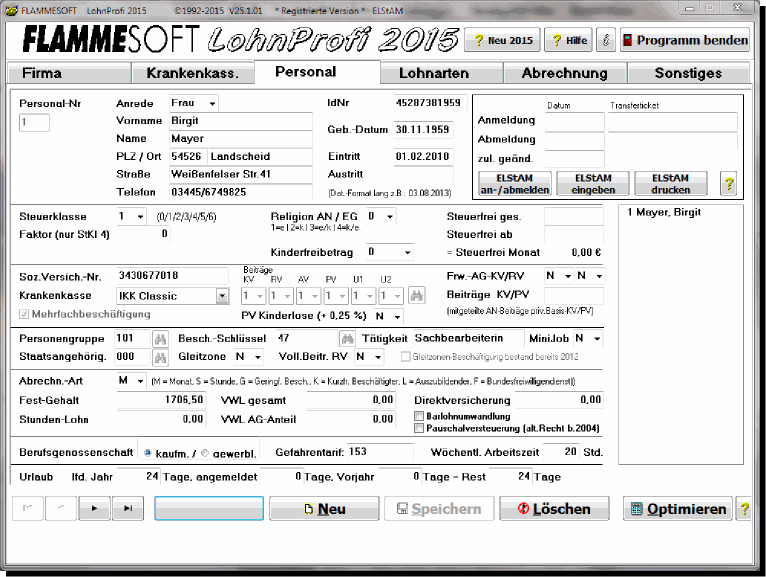Viewport: 766px width, 577px height.
Task: Click the Name field containing Mayer
Action: pos(241,139)
